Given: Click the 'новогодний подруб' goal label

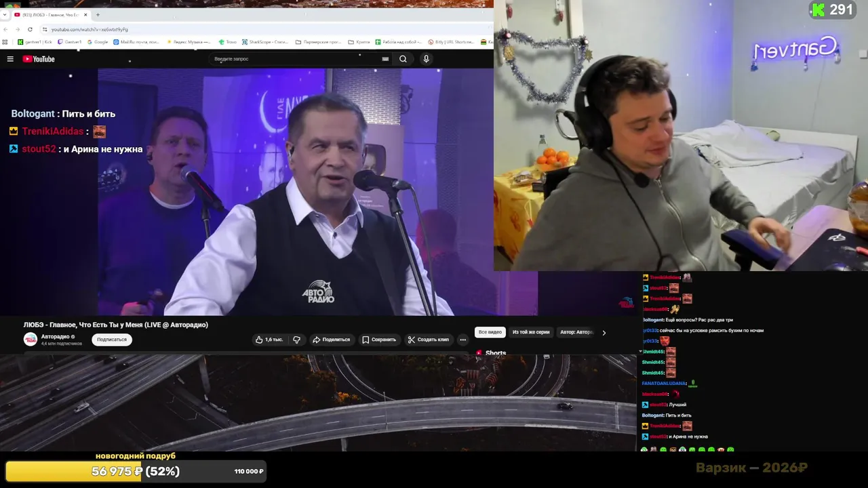Looking at the screenshot, I should [136, 456].
